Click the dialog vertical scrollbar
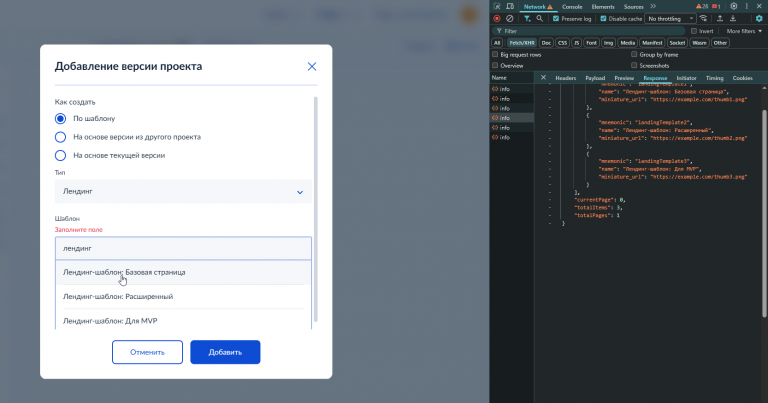The height and width of the screenshot is (403, 768). [316, 209]
